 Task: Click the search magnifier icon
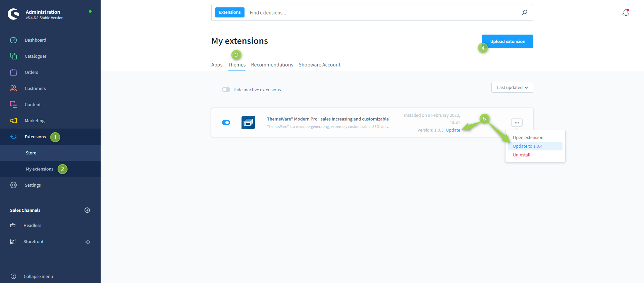525,12
